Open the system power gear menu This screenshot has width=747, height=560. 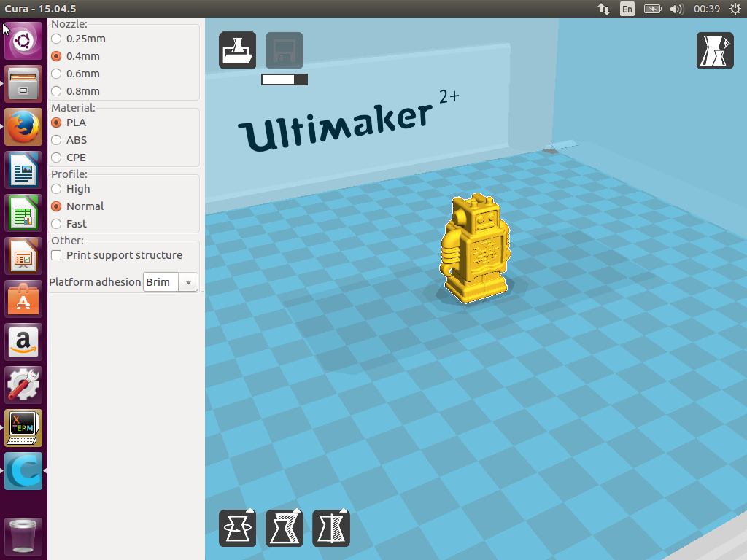coord(735,9)
